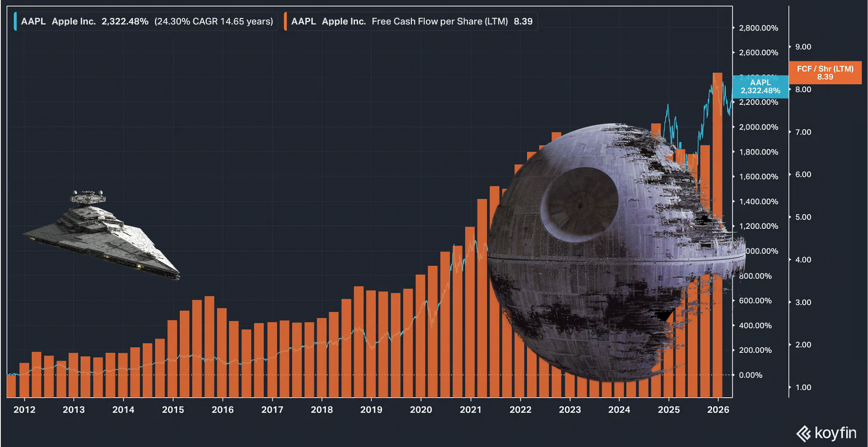Screen dimensions: 868x447
Task: Click the blue AAPL 2,322.48% axis tag
Action: coord(760,87)
